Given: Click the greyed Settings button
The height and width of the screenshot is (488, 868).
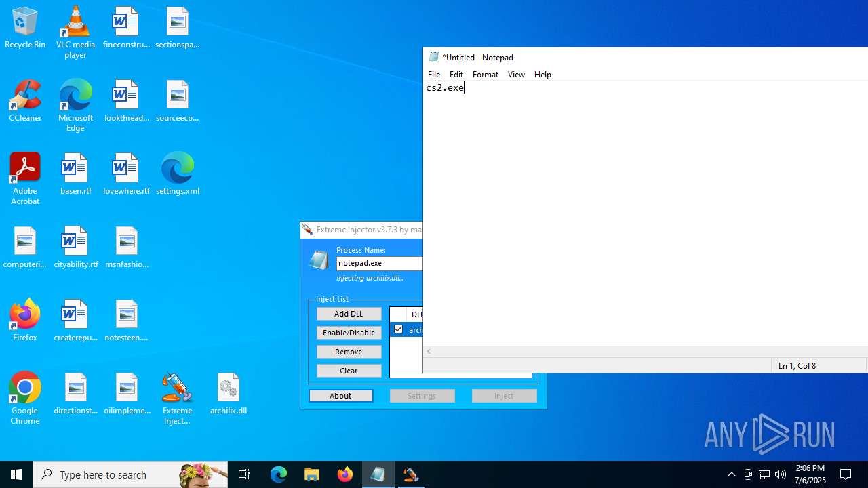Looking at the screenshot, I should (x=422, y=396).
